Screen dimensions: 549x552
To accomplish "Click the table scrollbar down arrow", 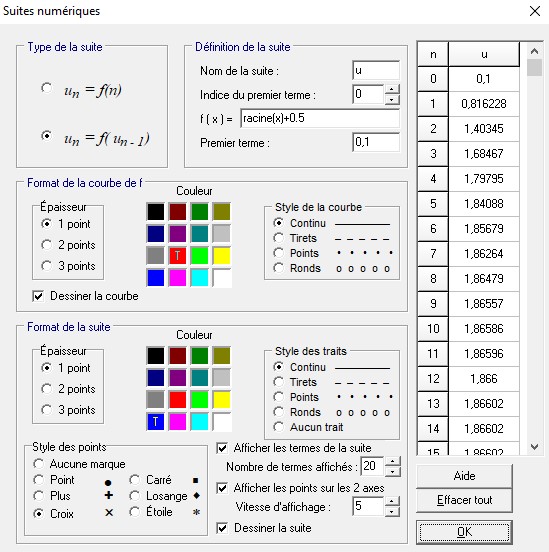I will click(x=534, y=447).
